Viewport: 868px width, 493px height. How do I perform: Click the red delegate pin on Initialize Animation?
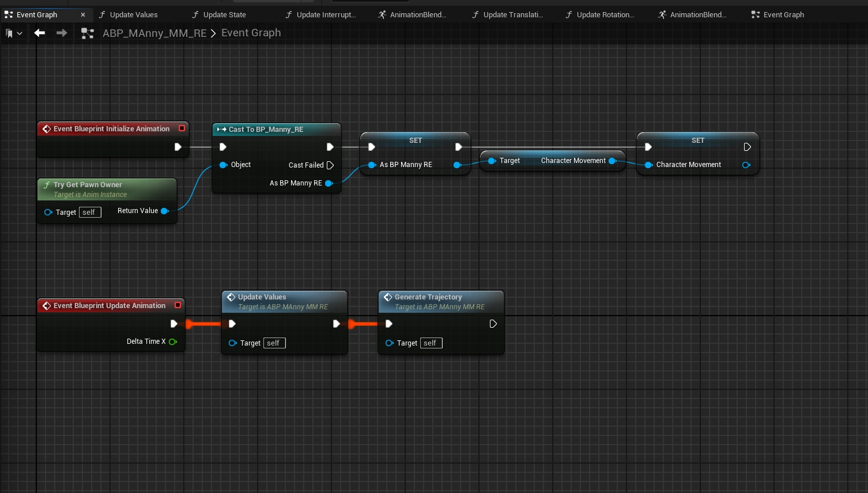[182, 128]
